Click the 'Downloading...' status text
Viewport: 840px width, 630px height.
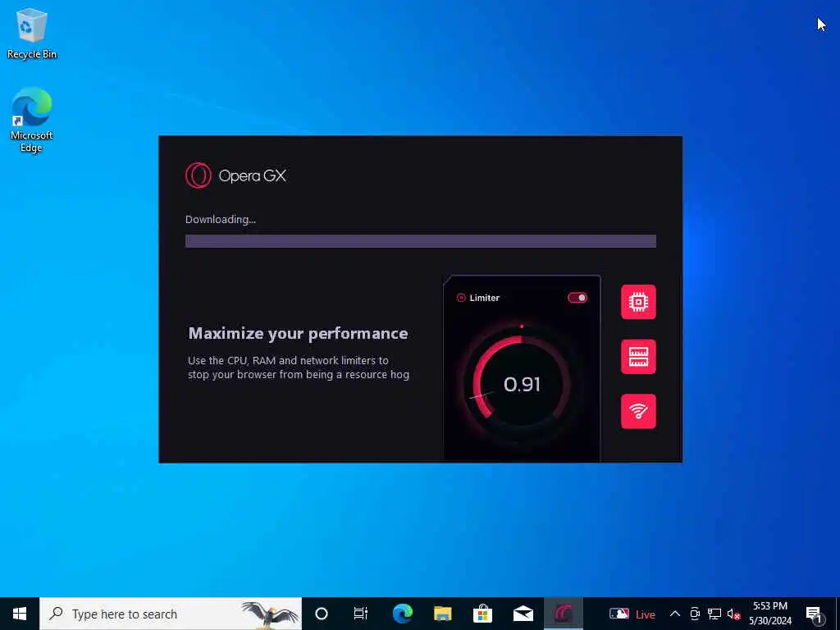click(221, 219)
